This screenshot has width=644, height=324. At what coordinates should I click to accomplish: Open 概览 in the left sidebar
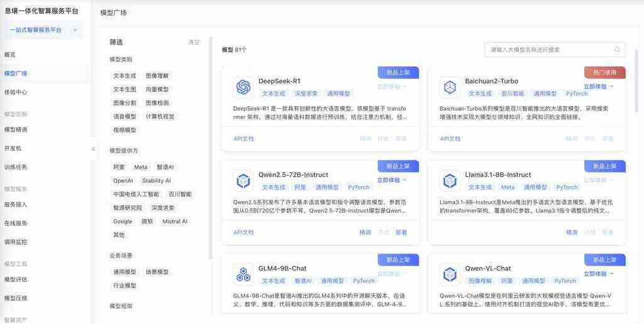tap(10, 55)
